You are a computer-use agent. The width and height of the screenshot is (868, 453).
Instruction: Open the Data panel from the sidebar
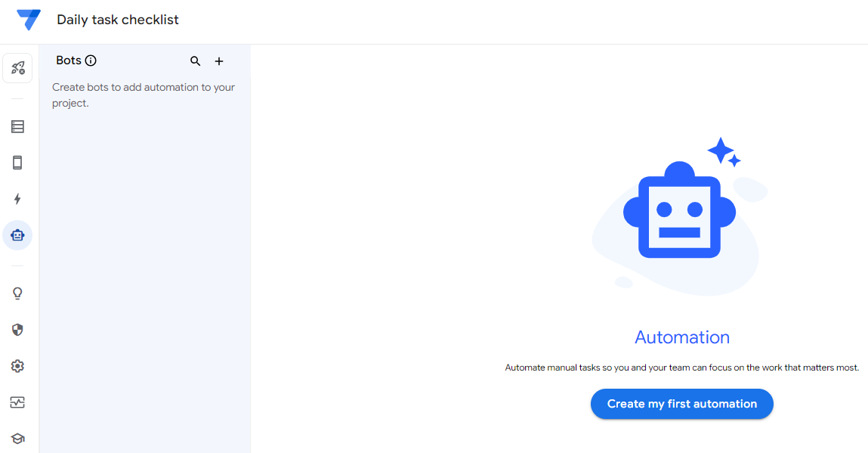point(17,126)
